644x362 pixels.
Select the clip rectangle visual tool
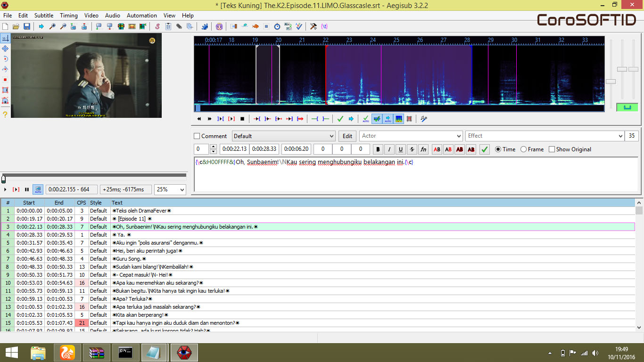click(5, 90)
